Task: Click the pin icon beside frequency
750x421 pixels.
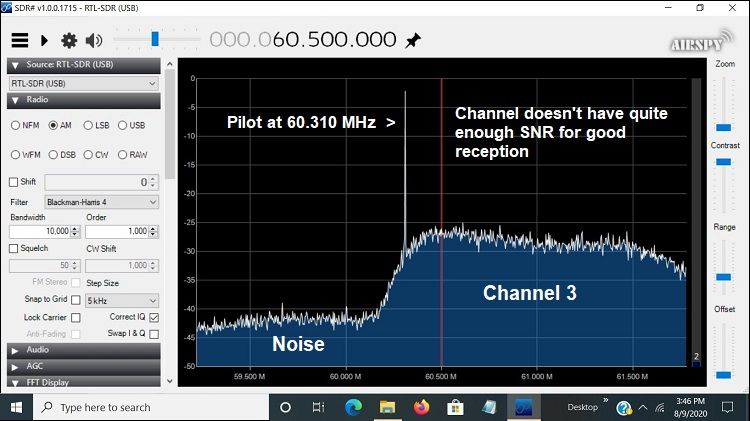Action: click(412, 40)
